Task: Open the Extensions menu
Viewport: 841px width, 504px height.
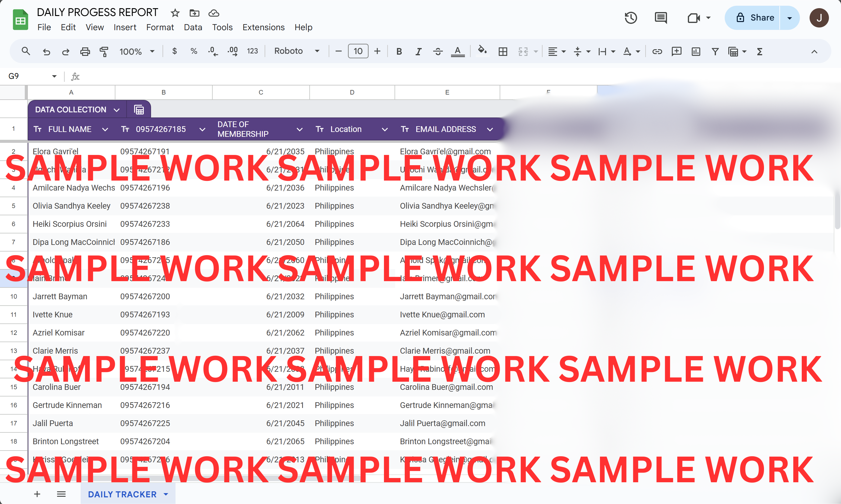Action: click(263, 27)
